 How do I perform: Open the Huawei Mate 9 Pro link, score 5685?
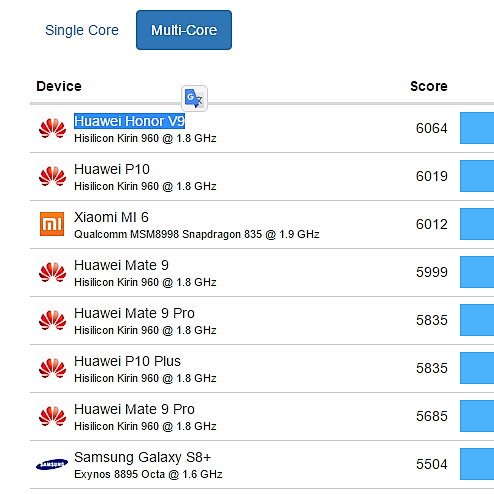point(134,409)
